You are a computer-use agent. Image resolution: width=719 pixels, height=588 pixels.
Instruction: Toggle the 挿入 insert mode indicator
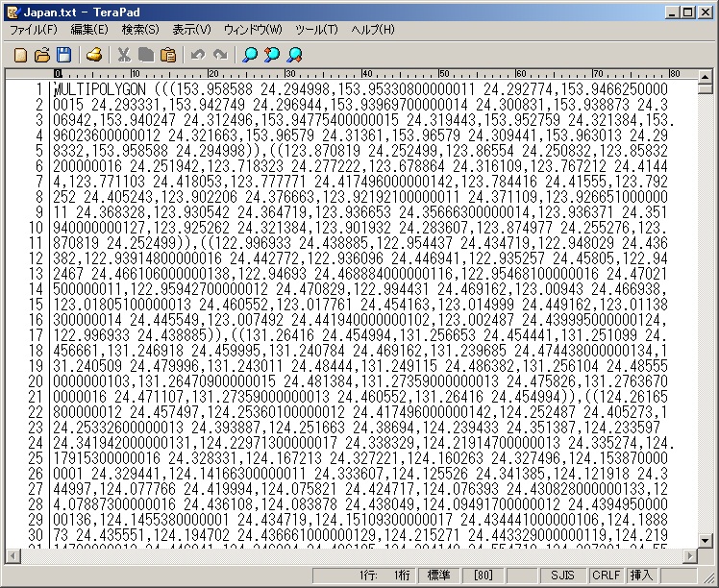[641, 575]
